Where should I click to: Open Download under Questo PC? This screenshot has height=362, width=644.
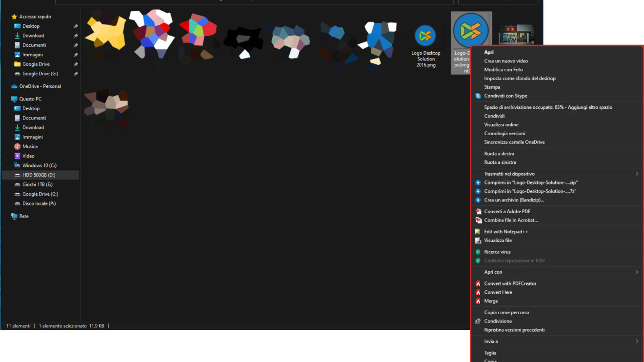coord(33,127)
